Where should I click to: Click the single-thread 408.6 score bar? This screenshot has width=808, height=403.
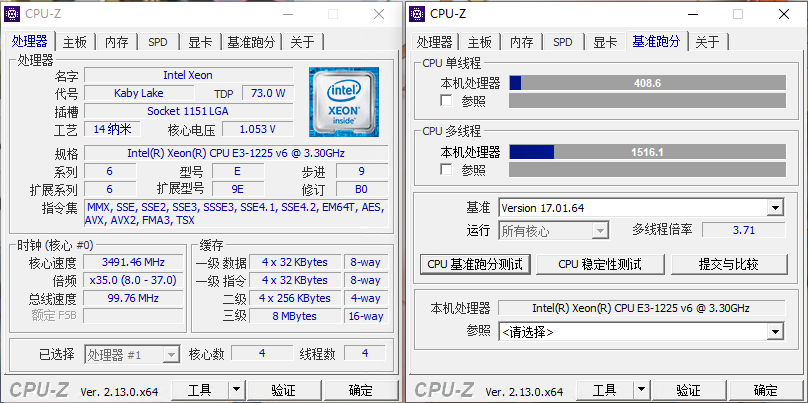coord(648,83)
